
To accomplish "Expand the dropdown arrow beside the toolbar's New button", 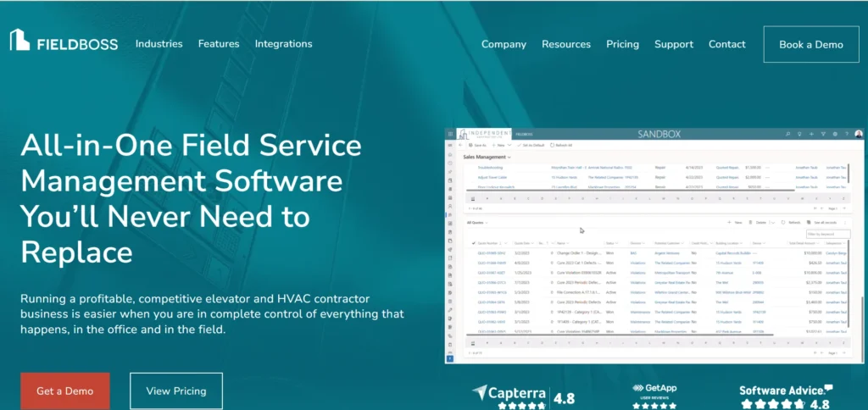I will tap(509, 145).
